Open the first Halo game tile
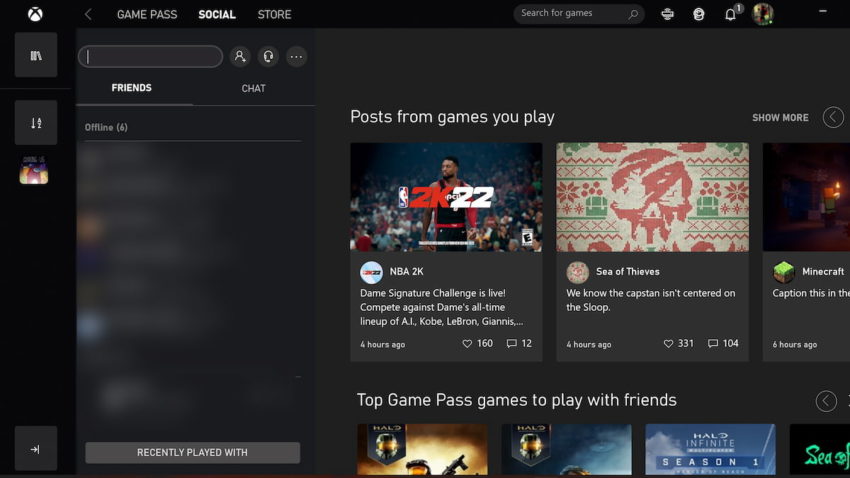This screenshot has height=478, width=850. pos(422,450)
